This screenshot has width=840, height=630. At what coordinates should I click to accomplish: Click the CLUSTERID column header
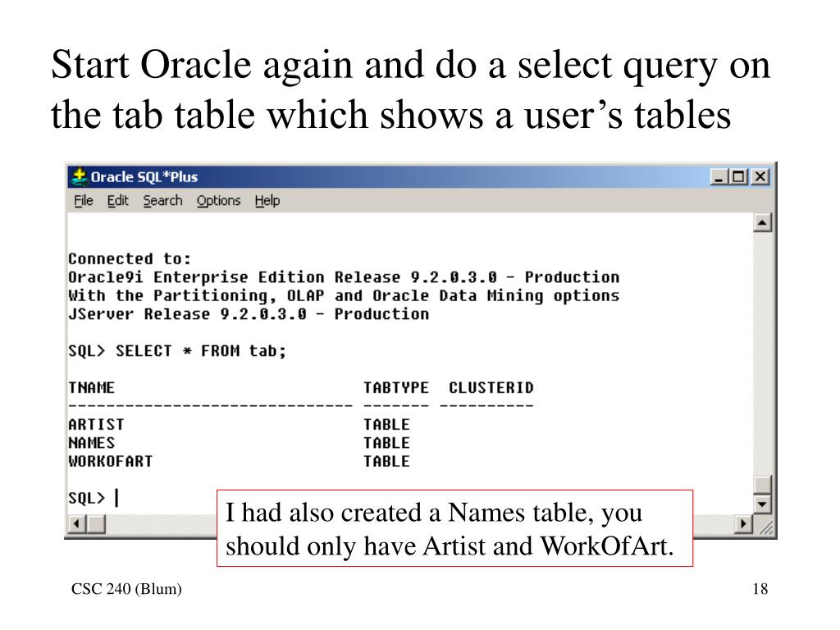(491, 388)
